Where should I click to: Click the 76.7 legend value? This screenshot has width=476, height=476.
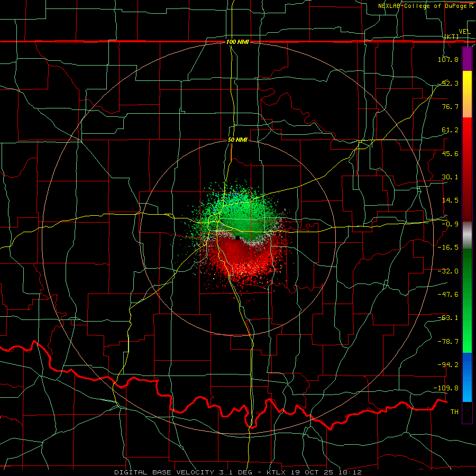point(450,106)
